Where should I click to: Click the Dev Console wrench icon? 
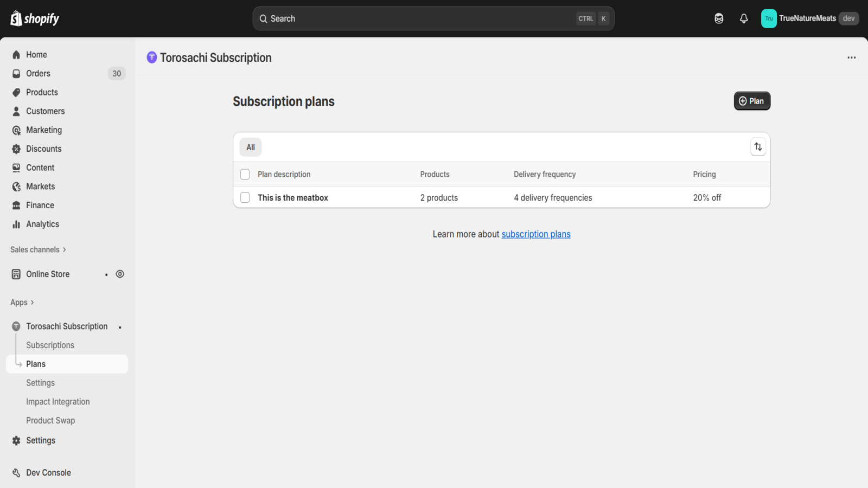(16, 473)
